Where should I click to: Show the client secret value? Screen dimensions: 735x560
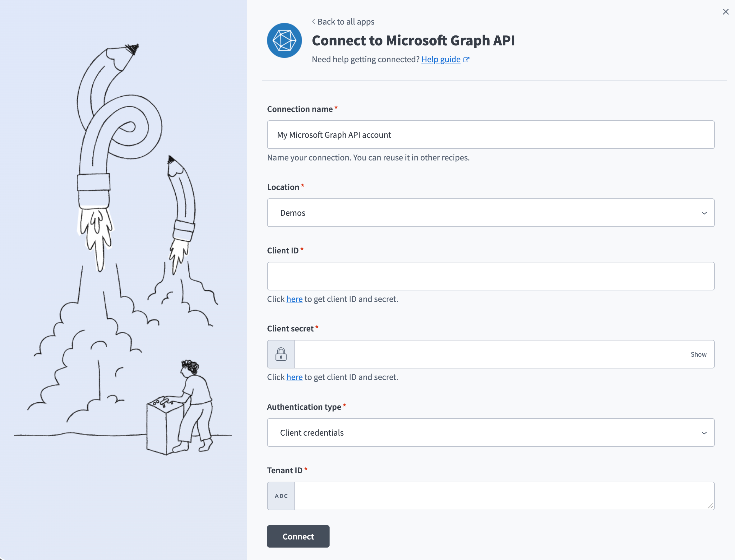[698, 354]
